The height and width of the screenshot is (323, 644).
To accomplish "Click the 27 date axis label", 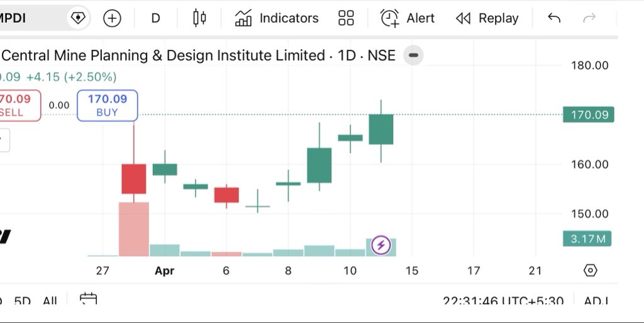I will click(x=103, y=270).
